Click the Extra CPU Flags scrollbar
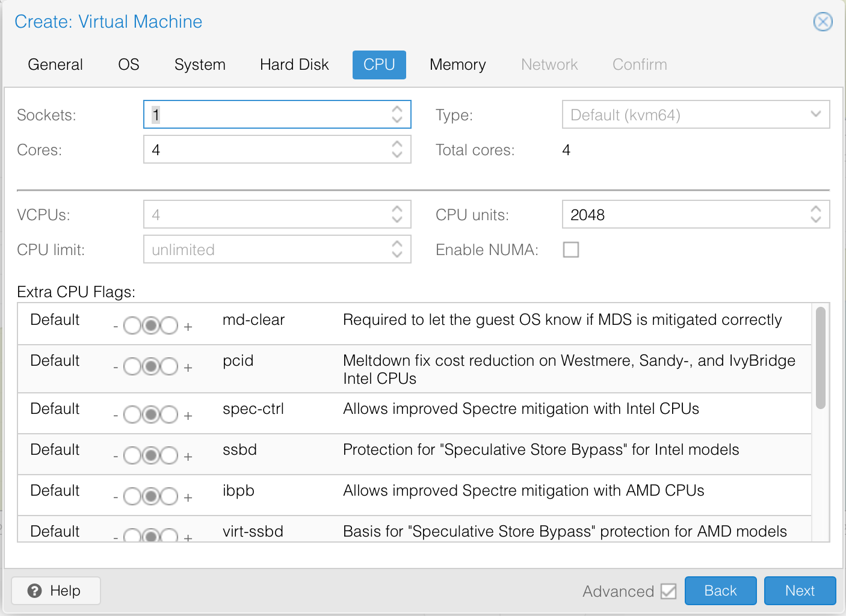 (820, 358)
